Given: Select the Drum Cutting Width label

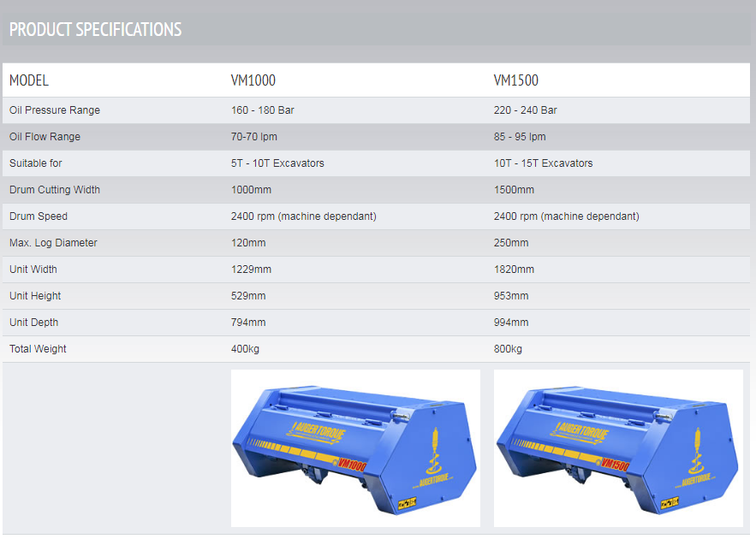Looking at the screenshot, I should 55,190.
